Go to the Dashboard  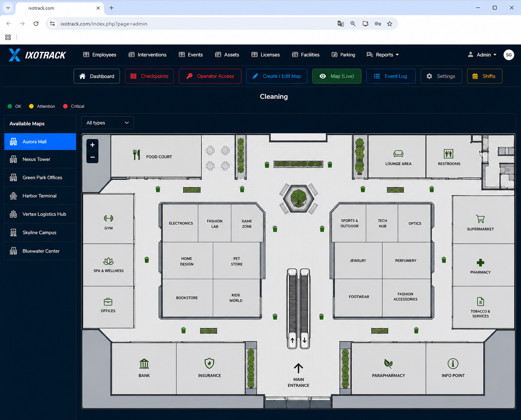click(97, 76)
